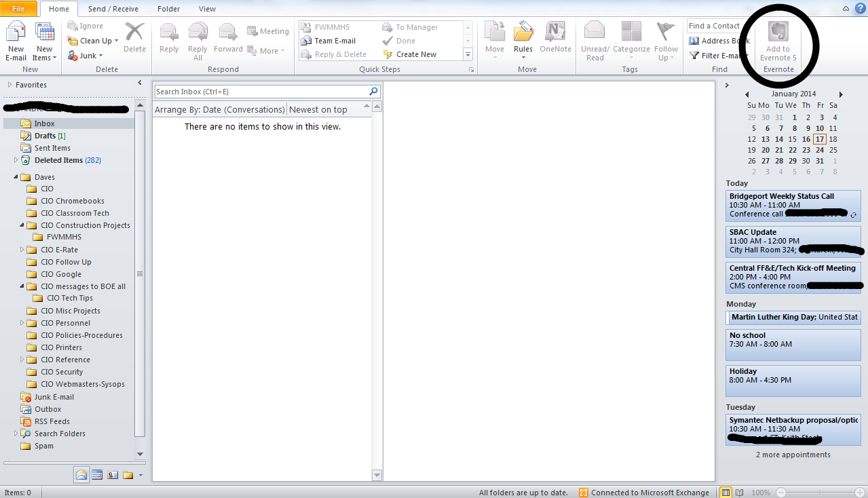Expand the Quick Steps gallery
Image resolution: width=868 pixels, height=498 pixels.
click(x=468, y=54)
